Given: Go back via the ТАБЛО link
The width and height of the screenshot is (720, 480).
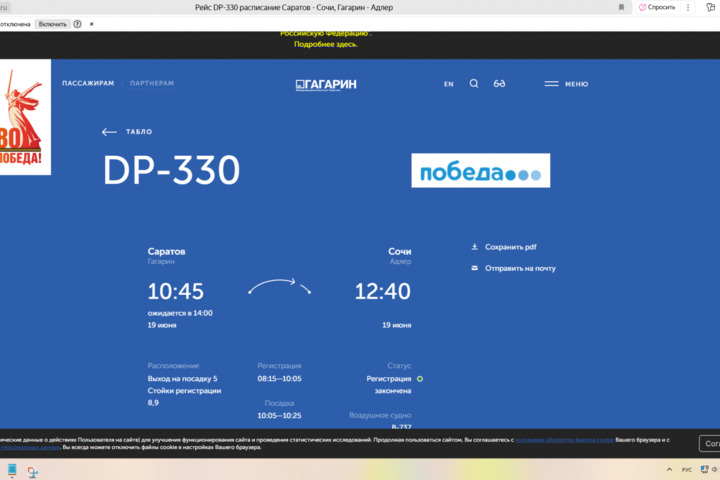Looking at the screenshot, I should pyautogui.click(x=139, y=132).
